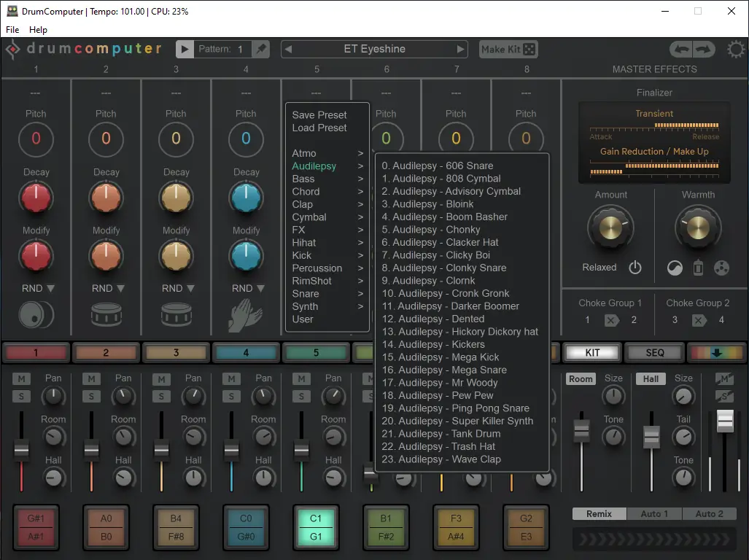The height and width of the screenshot is (560, 749).
Task: Select channel tab 1
Action: pyautogui.click(x=36, y=353)
